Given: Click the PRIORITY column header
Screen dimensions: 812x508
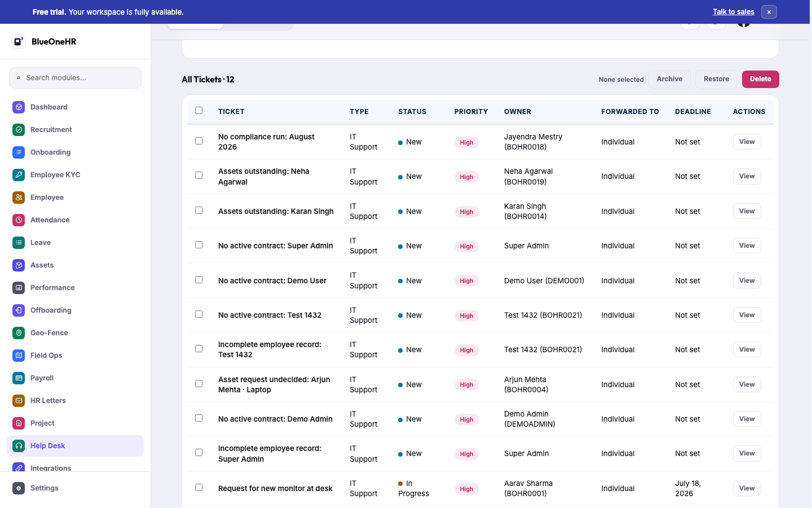Looking at the screenshot, I should pyautogui.click(x=471, y=112).
